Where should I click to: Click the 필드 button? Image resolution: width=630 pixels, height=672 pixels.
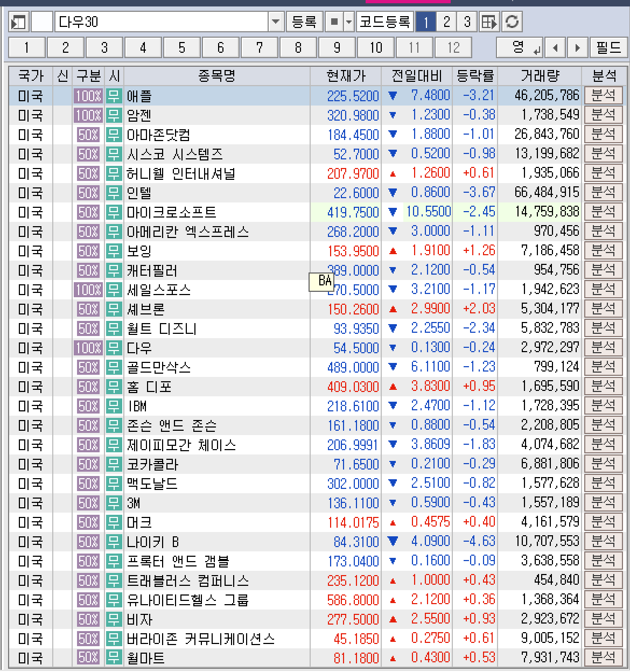(608, 48)
